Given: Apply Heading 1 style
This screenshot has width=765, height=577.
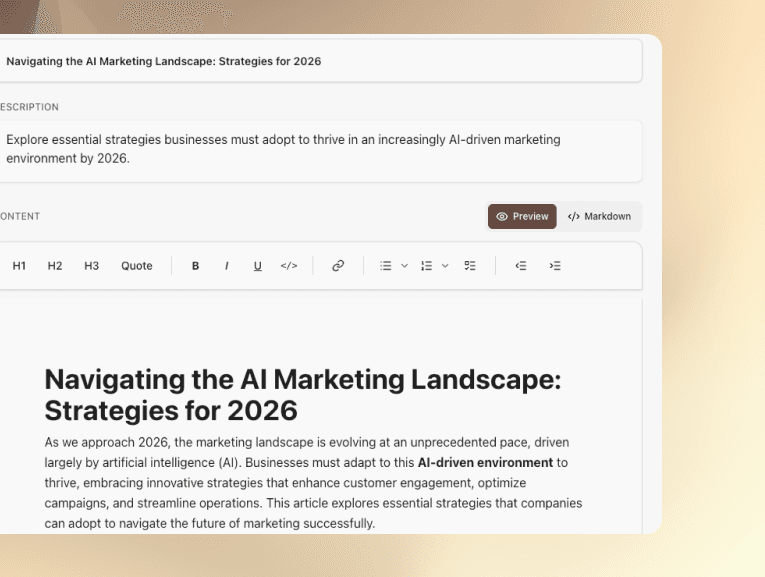Looking at the screenshot, I should tap(19, 266).
